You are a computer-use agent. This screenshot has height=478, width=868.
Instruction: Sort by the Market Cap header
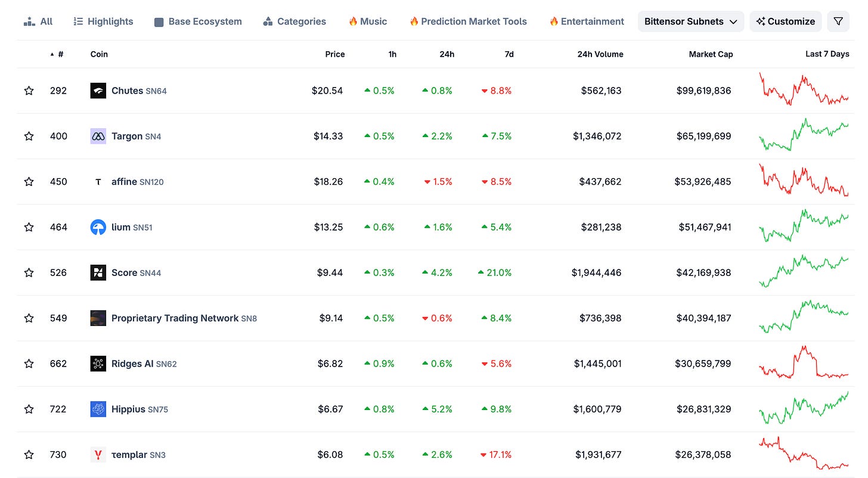[x=711, y=54]
